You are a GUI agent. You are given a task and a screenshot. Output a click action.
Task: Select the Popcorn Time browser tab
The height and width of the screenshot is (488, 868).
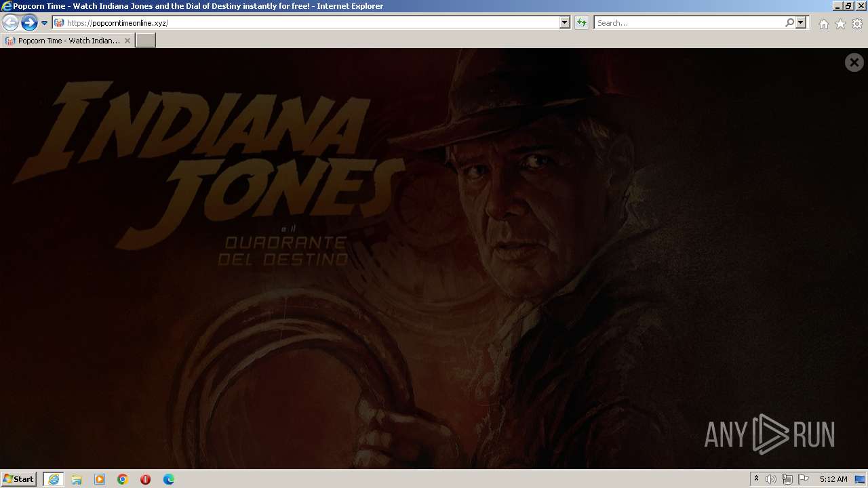(x=67, y=41)
